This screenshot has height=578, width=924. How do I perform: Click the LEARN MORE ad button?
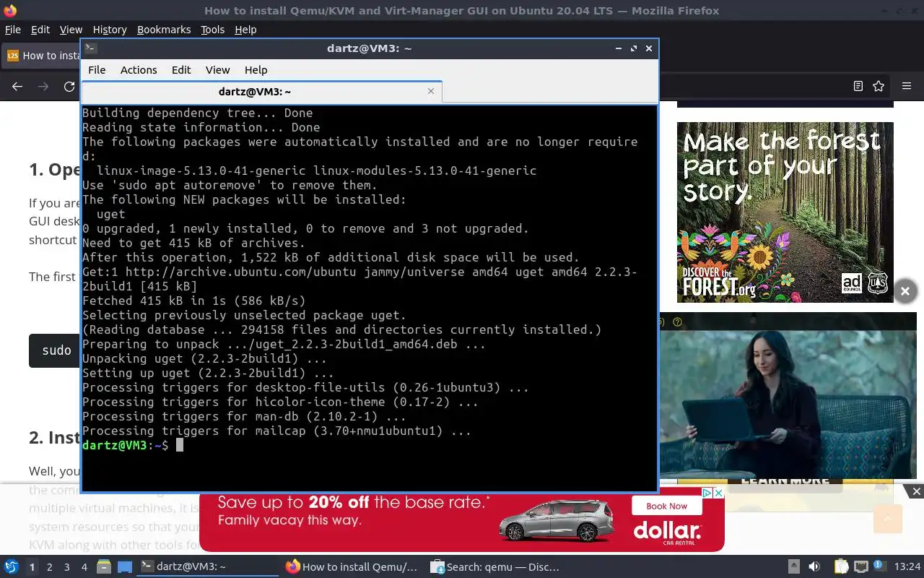point(785,480)
